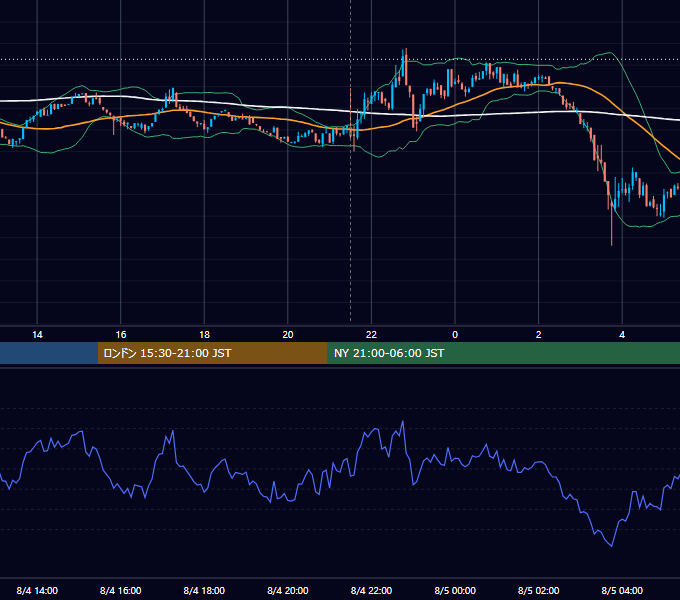680x600 pixels.
Task: Click the oscillator line's lowest trough
Action: pos(611,545)
